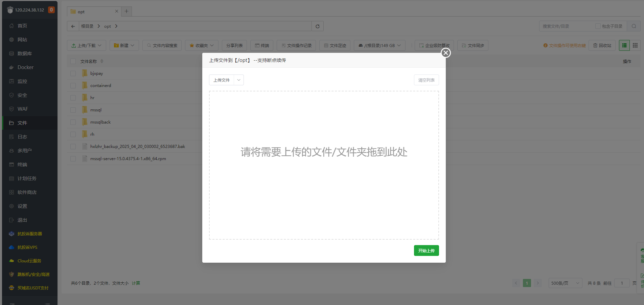Switch to grid view icon

[x=635, y=45]
